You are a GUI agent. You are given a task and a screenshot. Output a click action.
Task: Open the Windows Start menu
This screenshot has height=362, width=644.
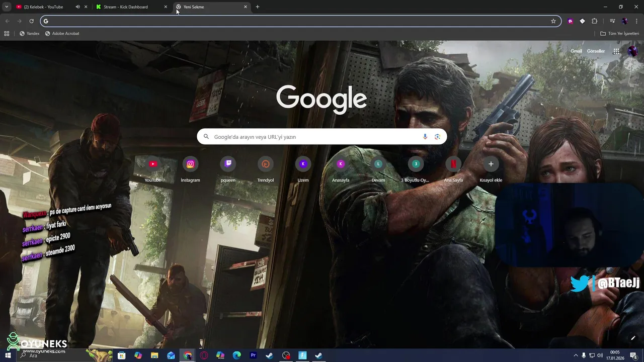pos(8,355)
